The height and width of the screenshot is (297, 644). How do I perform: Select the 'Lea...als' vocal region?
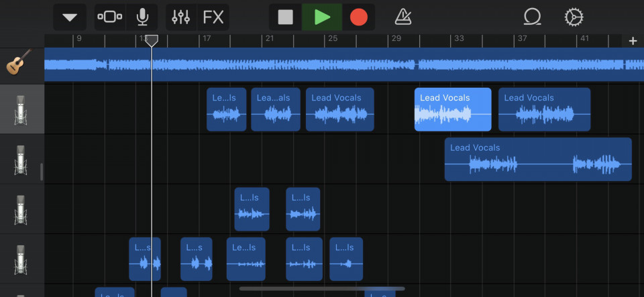(276, 109)
